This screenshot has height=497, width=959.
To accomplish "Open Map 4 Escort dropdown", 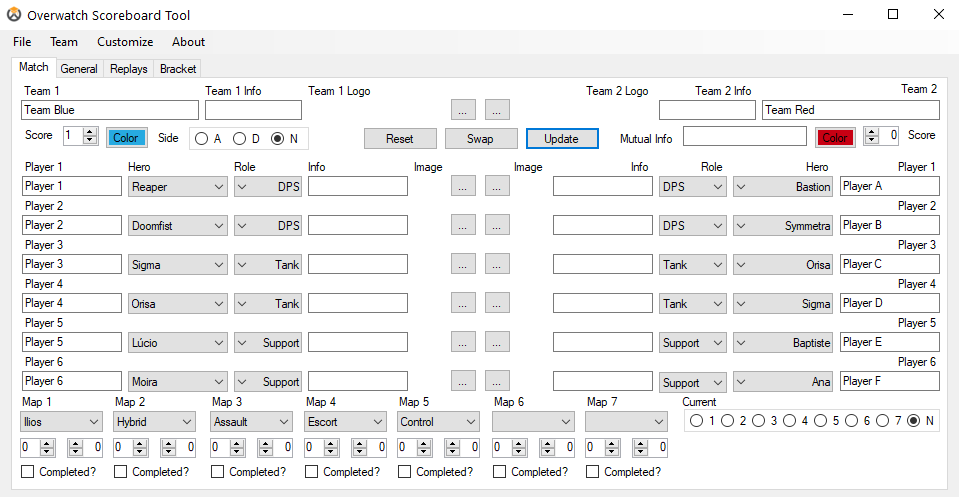I will coord(345,422).
